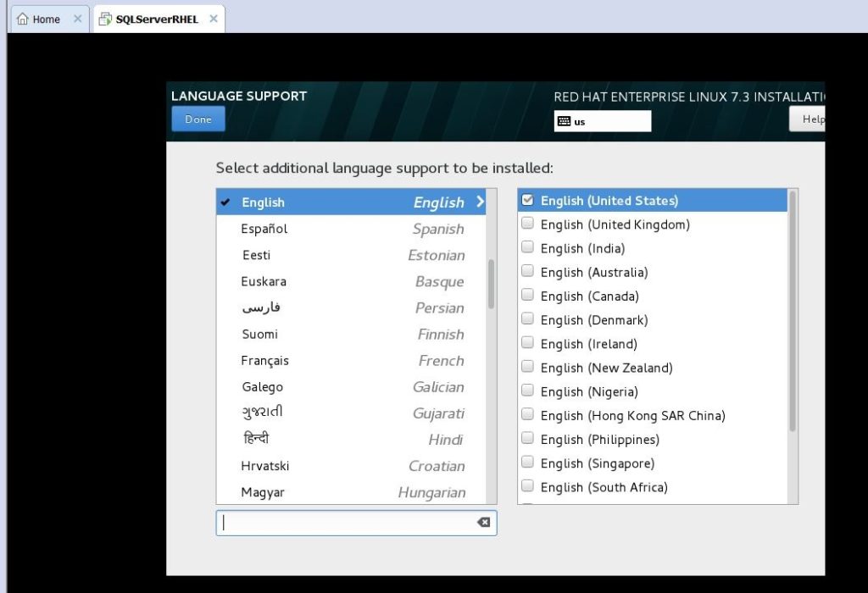This screenshot has width=868, height=593.
Task: Click the locale list scrollbar
Action: 793,311
